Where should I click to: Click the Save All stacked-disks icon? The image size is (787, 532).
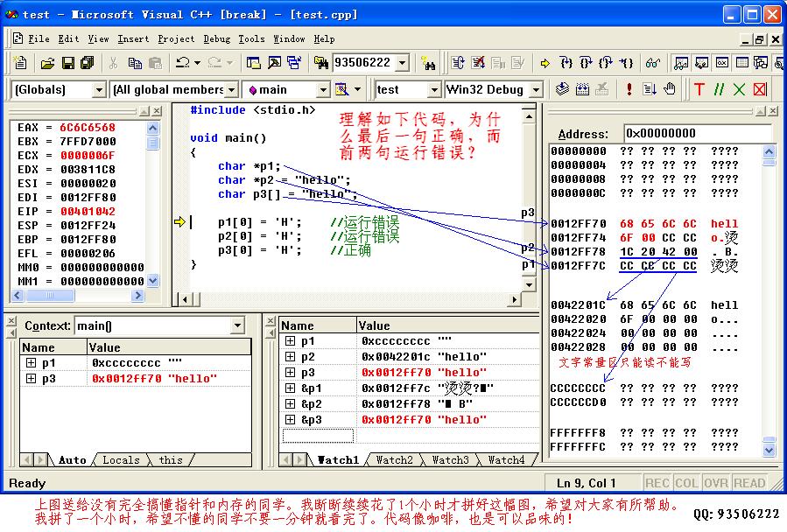pos(88,63)
